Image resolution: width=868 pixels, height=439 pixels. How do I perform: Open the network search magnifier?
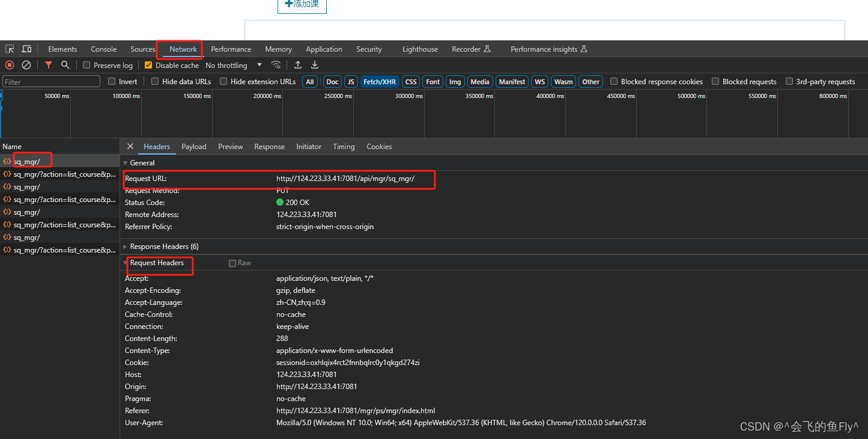point(65,65)
